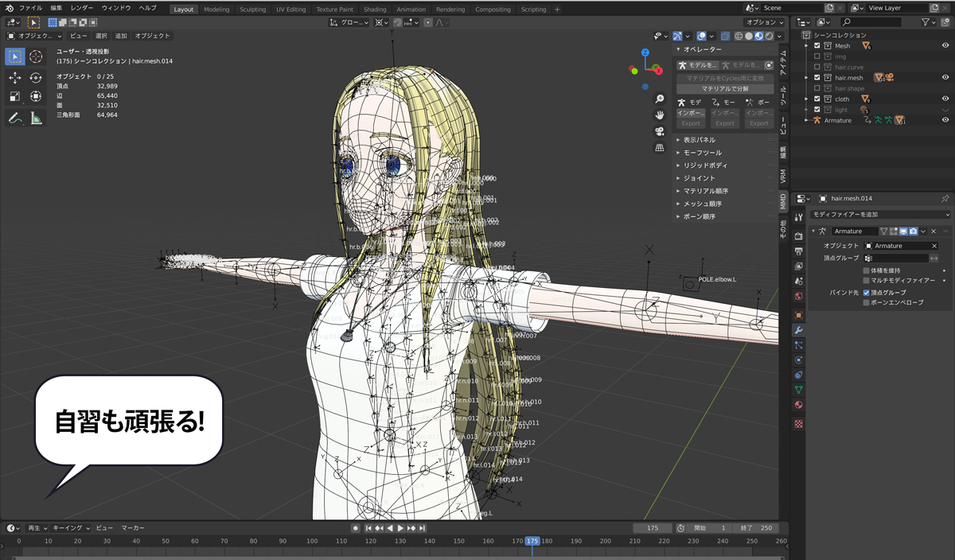The width and height of the screenshot is (955, 560).
Task: Click the Cursor tool icon
Action: pyautogui.click(x=36, y=56)
